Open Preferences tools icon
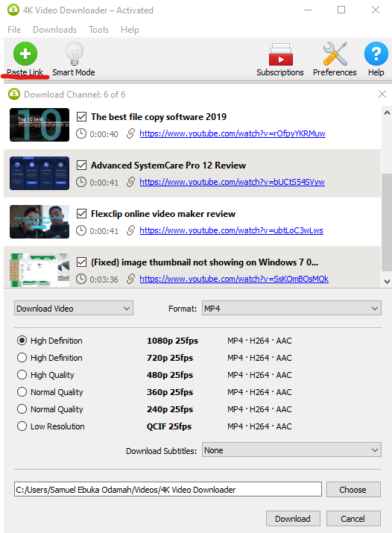 coord(335,54)
